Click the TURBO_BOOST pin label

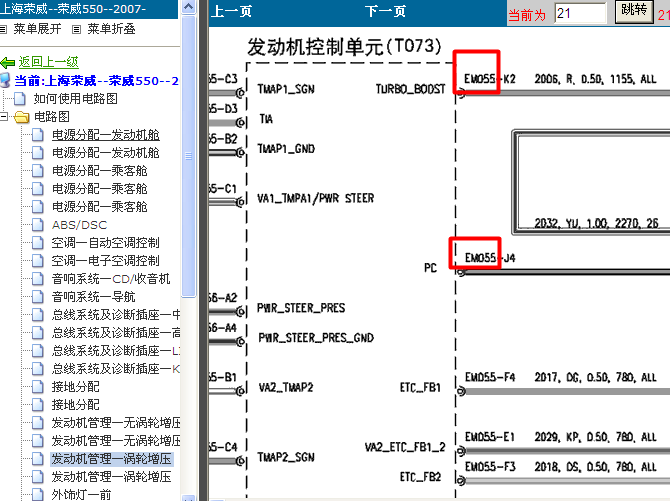[410, 89]
